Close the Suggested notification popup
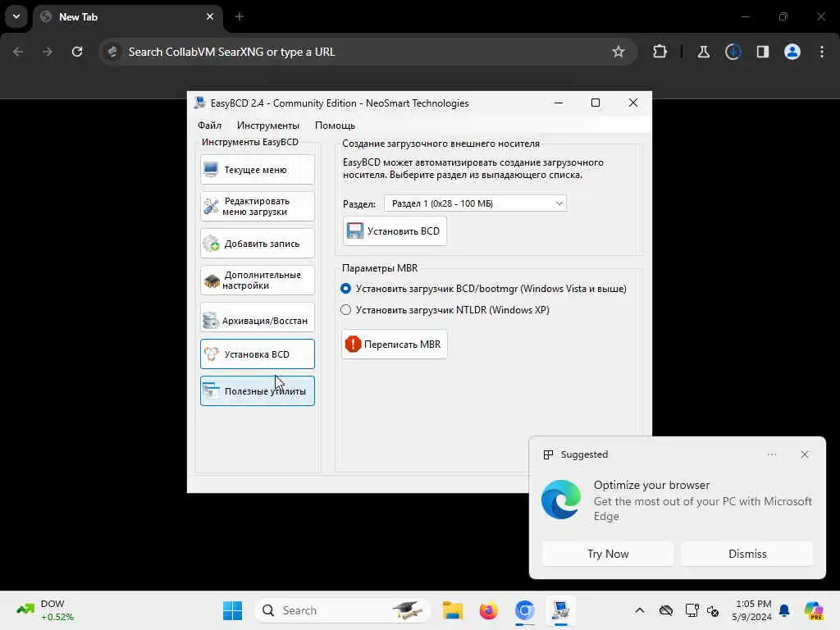Viewport: 840px width, 630px height. (805, 454)
